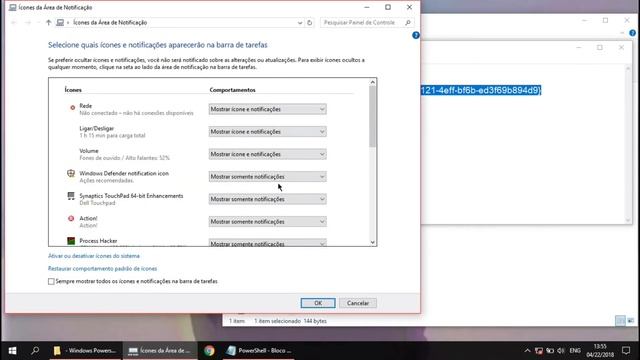Switch to details view in Explorer window
This screenshot has height=360, width=640.
coord(620,321)
